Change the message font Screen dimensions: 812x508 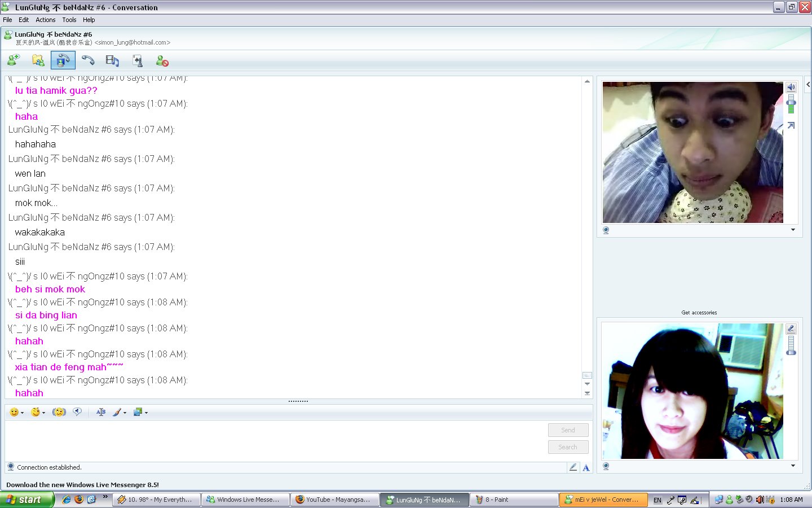[x=101, y=412]
